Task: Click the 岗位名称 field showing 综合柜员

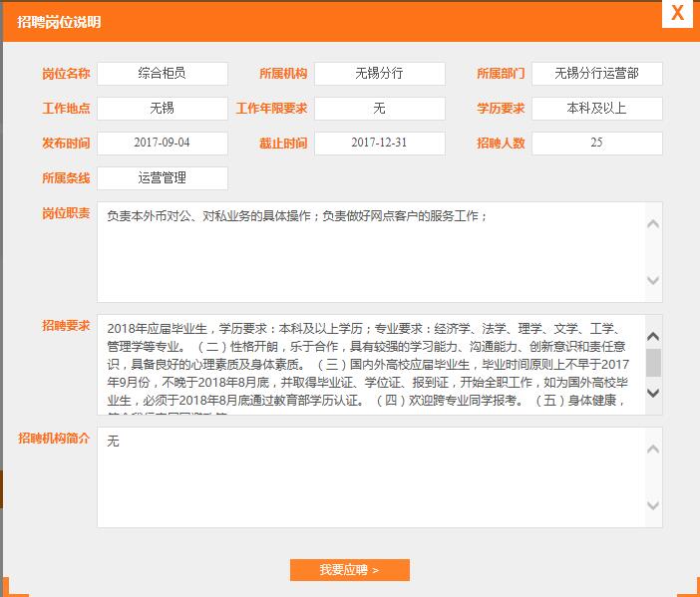Action: point(162,74)
